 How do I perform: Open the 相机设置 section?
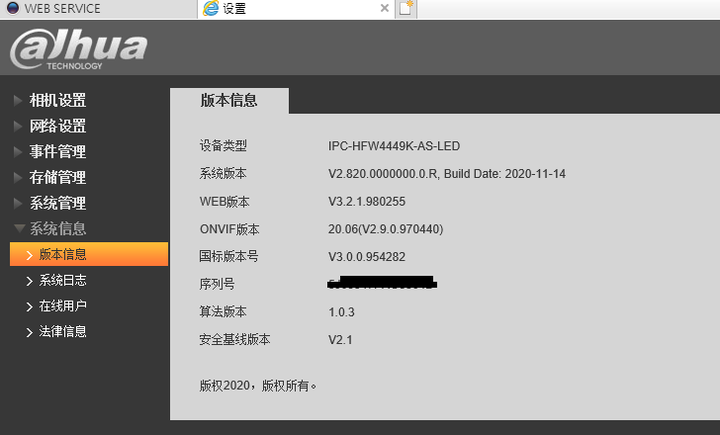click(58, 100)
